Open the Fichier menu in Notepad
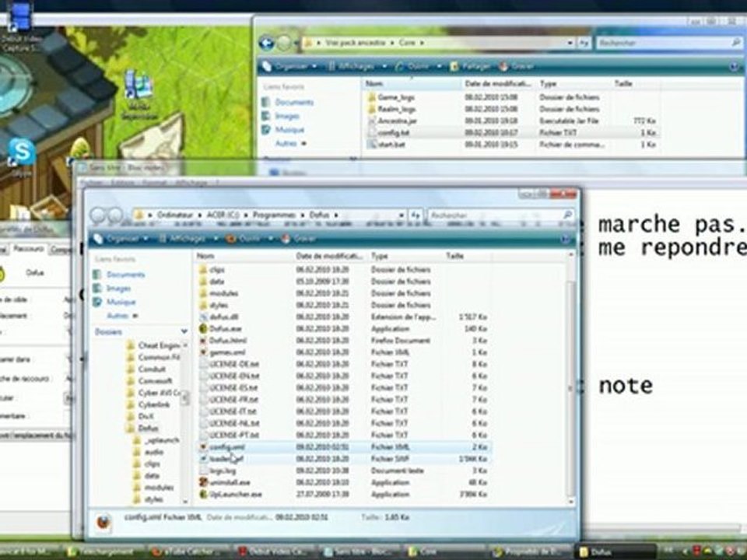 pos(92,182)
